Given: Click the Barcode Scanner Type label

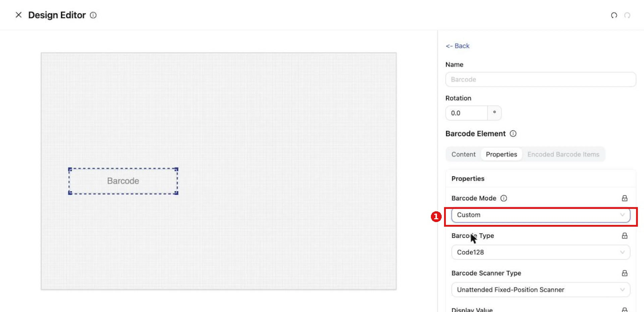Looking at the screenshot, I should click(486, 273).
